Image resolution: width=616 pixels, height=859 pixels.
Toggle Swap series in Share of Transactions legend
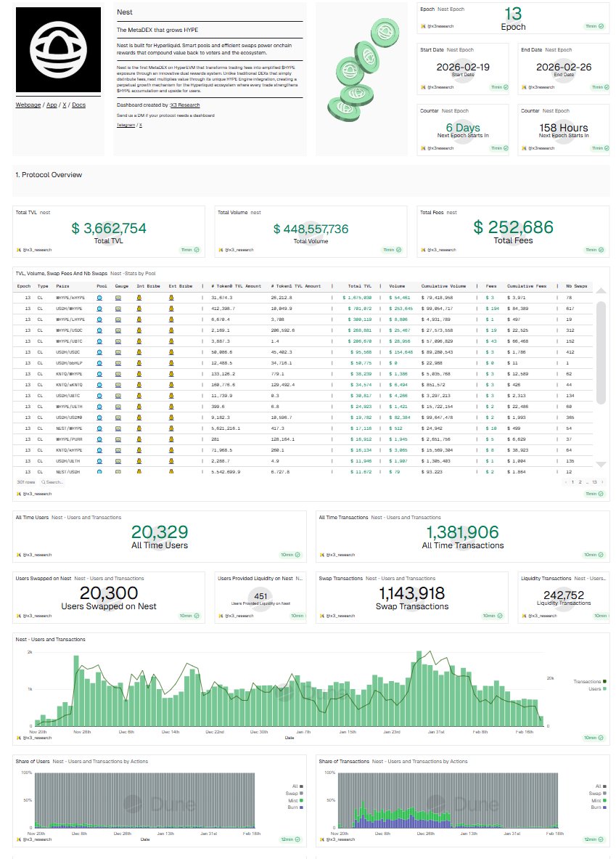coord(597,793)
